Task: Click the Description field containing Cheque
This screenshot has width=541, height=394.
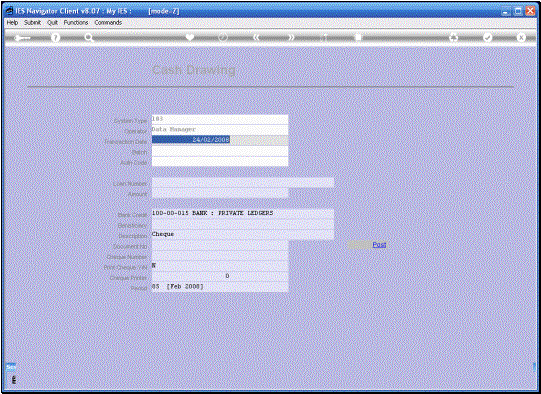Action: click(x=243, y=235)
